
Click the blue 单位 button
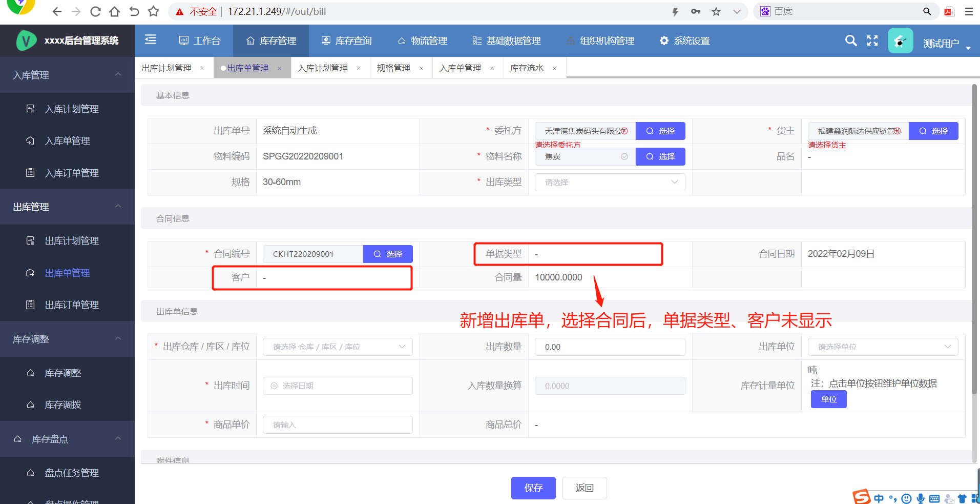pyautogui.click(x=828, y=399)
